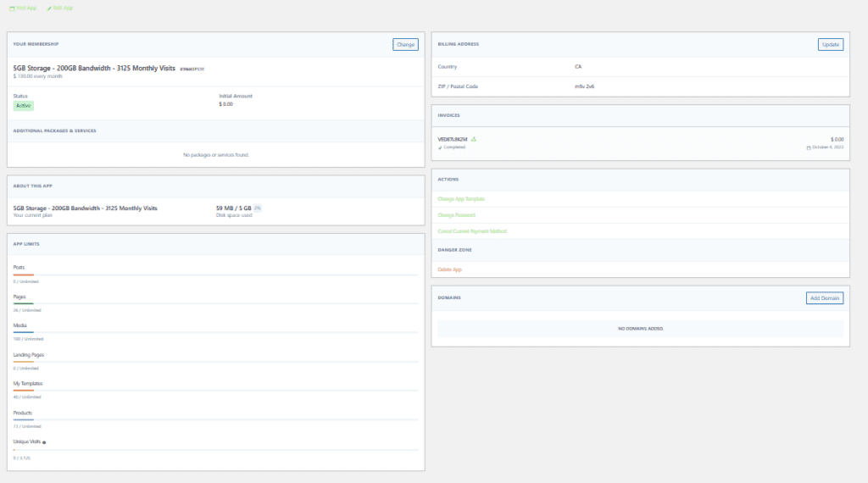
Task: Click the Media usage progress bar
Action: pos(215,332)
